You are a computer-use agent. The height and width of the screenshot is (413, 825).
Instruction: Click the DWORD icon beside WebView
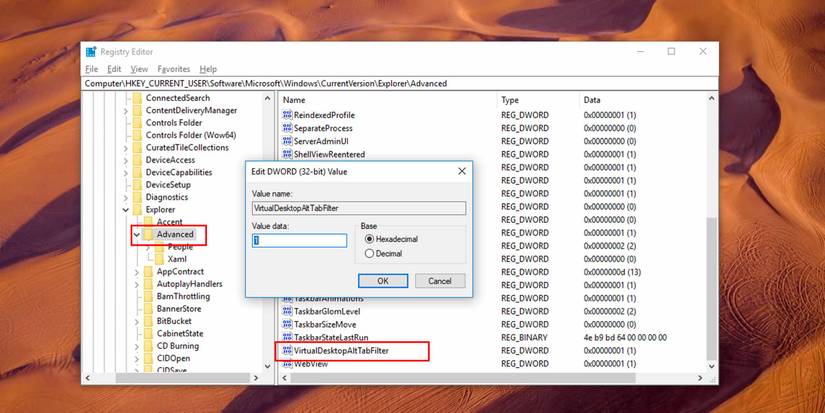click(287, 364)
